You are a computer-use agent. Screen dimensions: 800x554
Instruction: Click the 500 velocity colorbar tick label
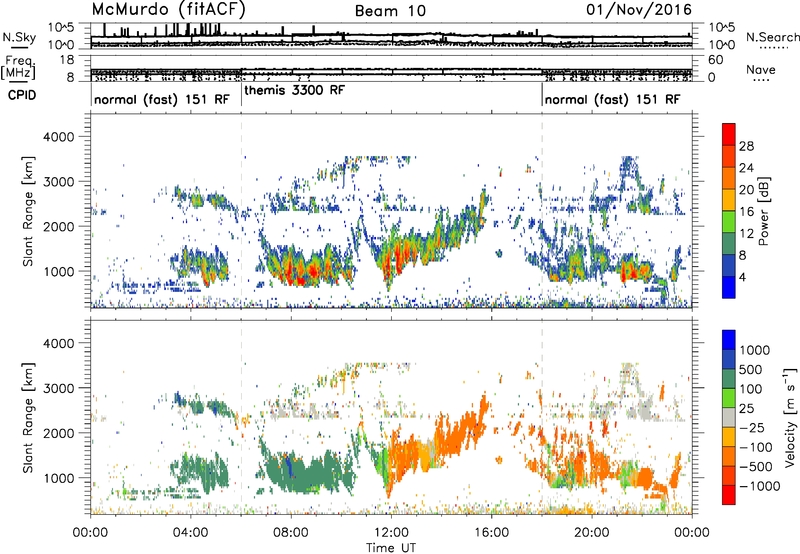point(751,369)
